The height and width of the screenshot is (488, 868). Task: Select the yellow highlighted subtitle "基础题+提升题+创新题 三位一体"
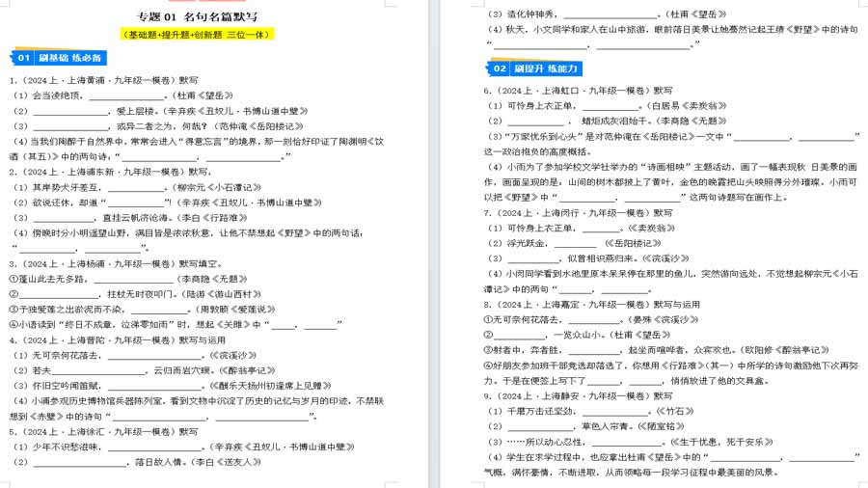(197, 35)
